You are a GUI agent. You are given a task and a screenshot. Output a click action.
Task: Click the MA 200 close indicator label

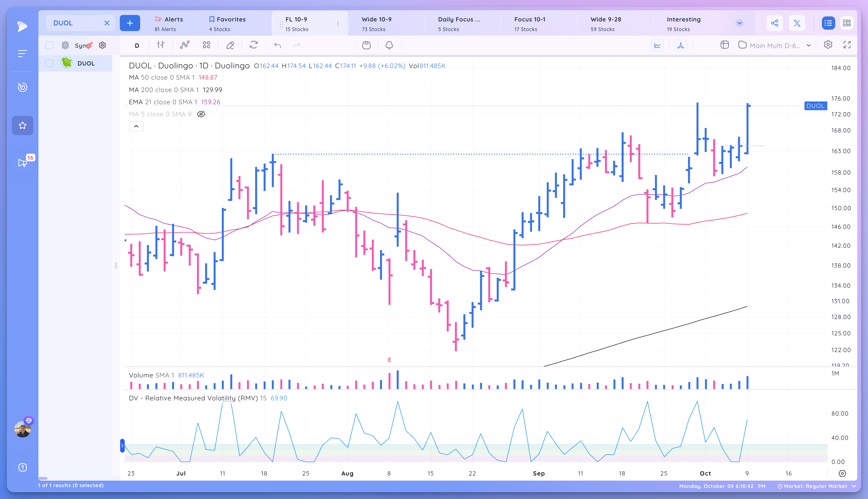click(x=164, y=90)
